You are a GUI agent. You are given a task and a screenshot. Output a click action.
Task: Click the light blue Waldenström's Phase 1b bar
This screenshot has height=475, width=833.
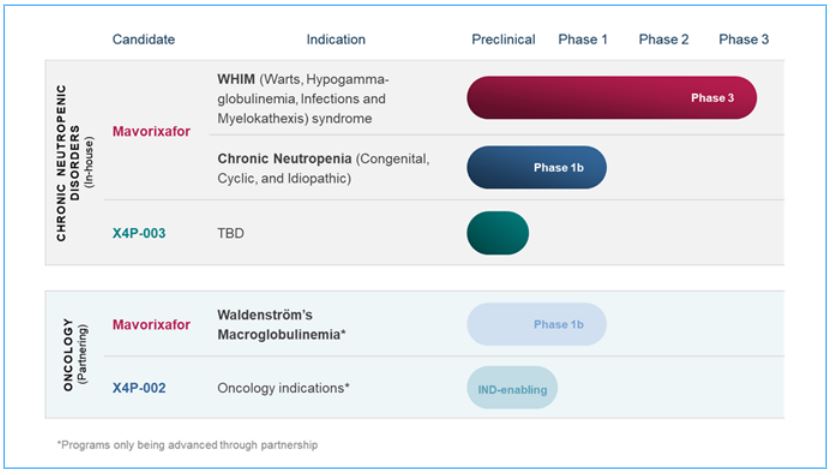[537, 324]
